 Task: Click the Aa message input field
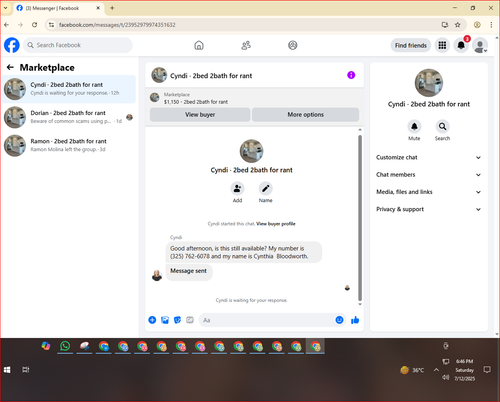tap(267, 320)
